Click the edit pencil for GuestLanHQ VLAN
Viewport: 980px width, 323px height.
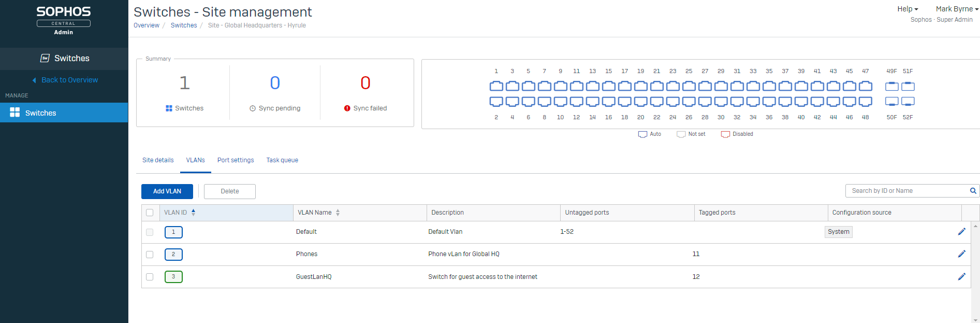click(961, 277)
